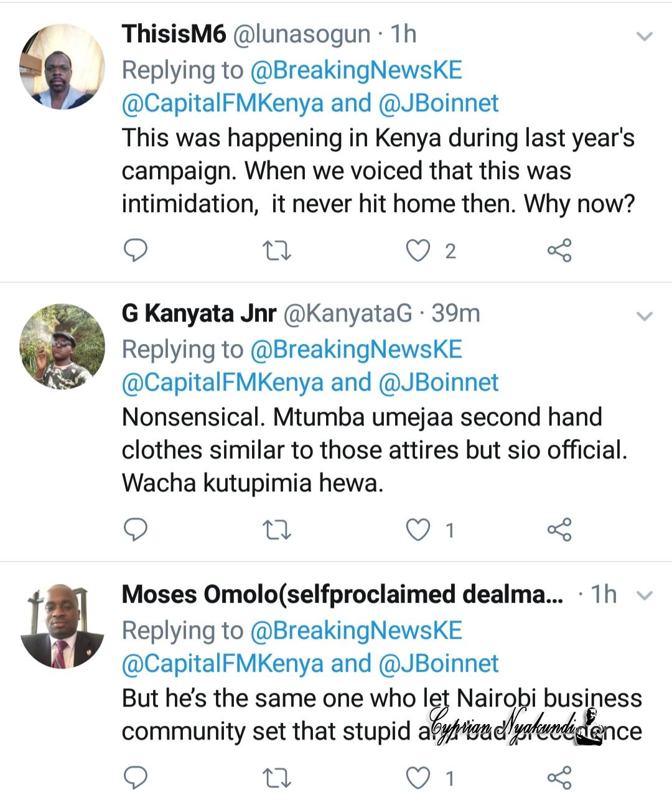Retweet ThisisM6's tweet about campaign intimidation
672x808 pixels.
[x=277, y=250]
